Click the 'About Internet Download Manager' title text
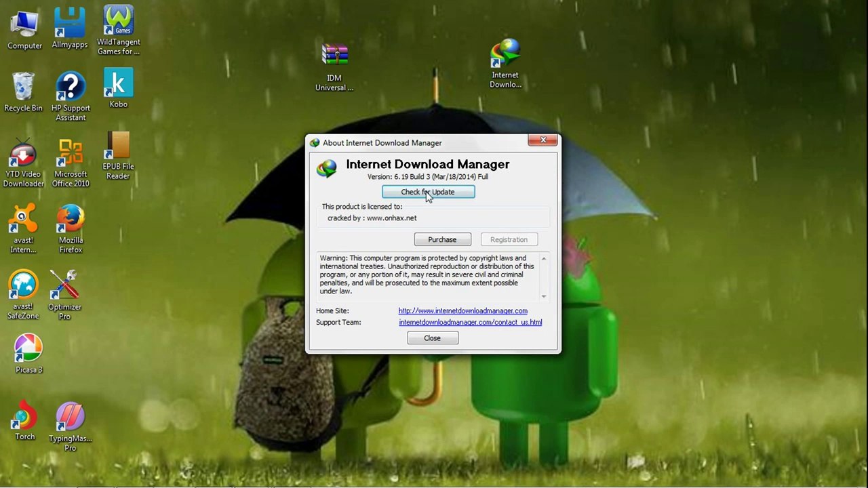The height and width of the screenshot is (488, 868). coord(382,143)
